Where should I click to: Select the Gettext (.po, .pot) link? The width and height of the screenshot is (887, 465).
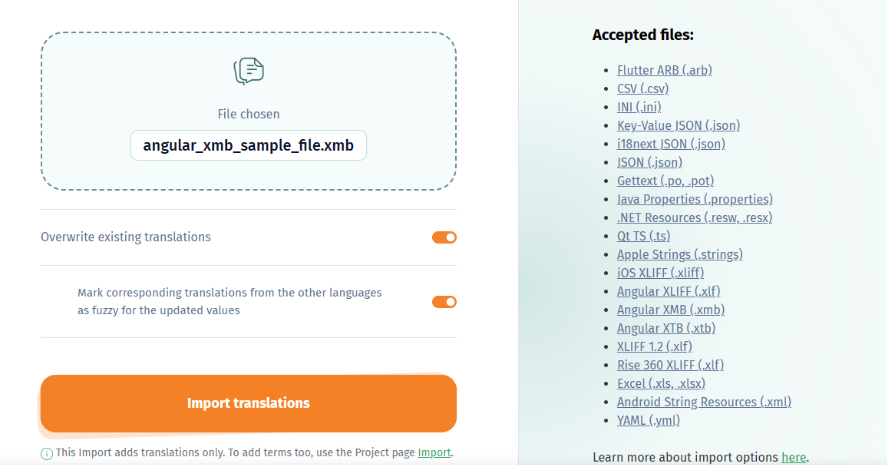665,180
